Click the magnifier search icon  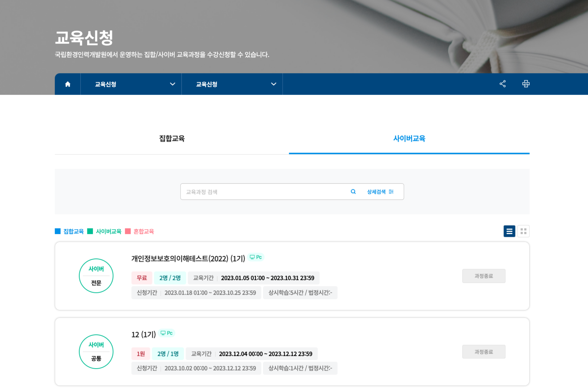click(353, 192)
